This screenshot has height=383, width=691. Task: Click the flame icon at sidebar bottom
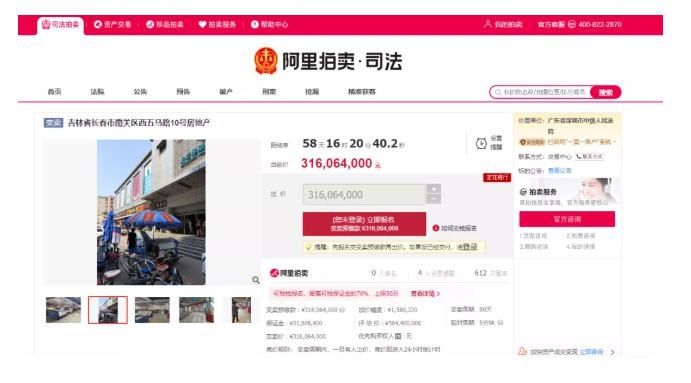(522, 351)
